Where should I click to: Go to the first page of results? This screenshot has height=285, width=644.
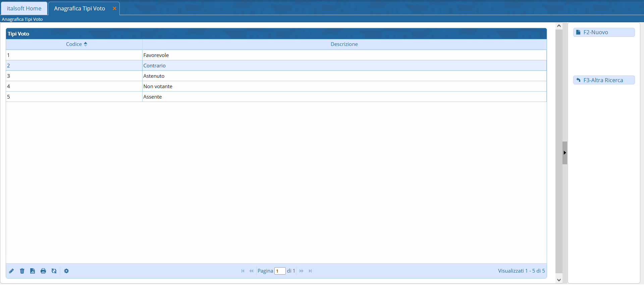pyautogui.click(x=243, y=271)
